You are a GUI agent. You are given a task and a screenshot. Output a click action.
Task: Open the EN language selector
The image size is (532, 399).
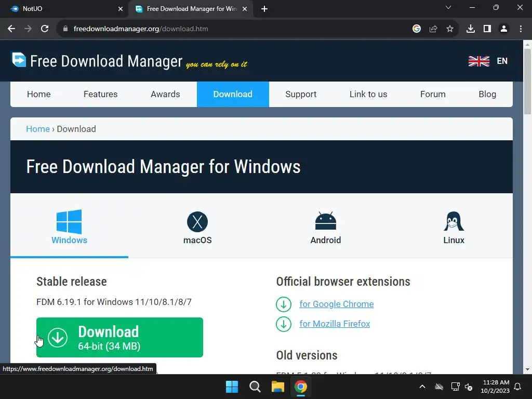pyautogui.click(x=502, y=61)
